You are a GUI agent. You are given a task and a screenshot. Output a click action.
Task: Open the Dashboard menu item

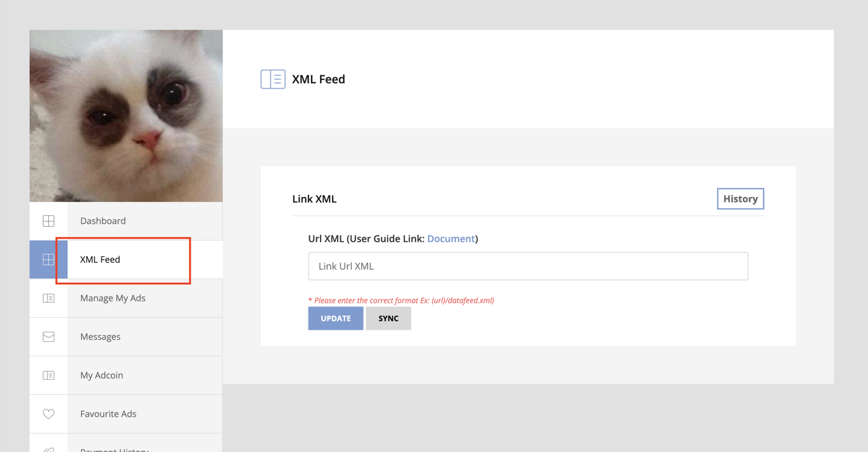103,221
